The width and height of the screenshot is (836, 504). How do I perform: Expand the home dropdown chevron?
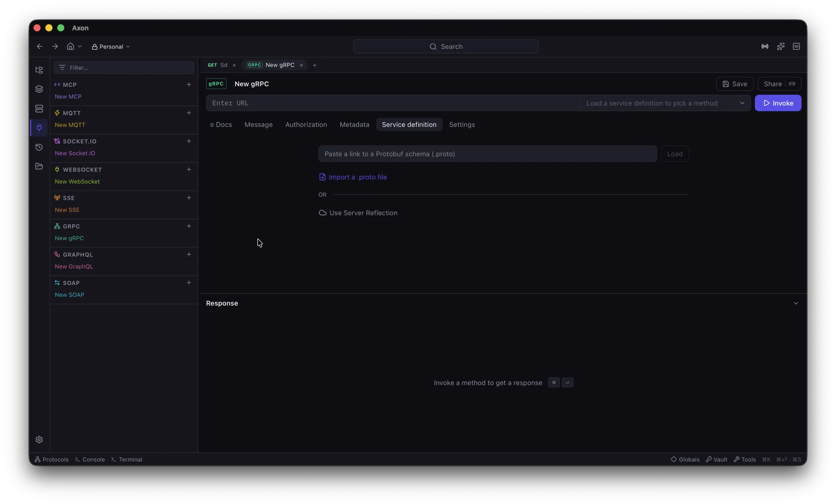[x=80, y=46]
